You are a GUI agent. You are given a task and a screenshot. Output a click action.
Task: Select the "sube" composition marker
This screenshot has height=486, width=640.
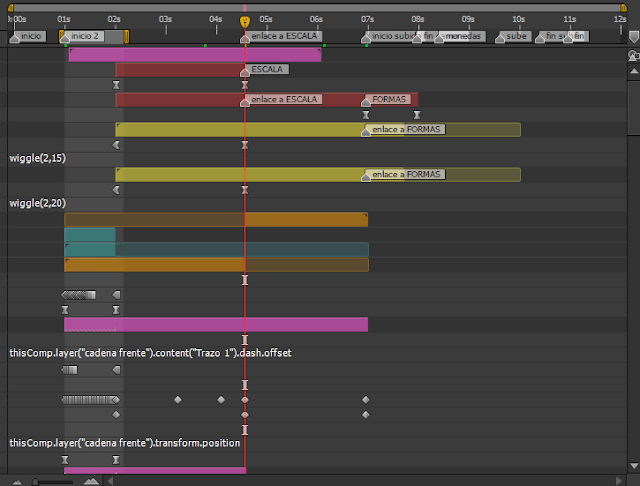516,36
